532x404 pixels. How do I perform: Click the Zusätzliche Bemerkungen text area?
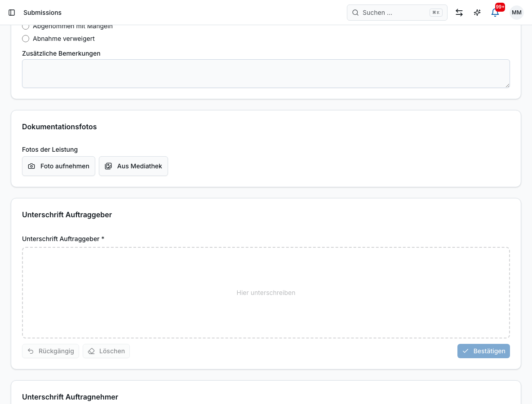pyautogui.click(x=266, y=74)
